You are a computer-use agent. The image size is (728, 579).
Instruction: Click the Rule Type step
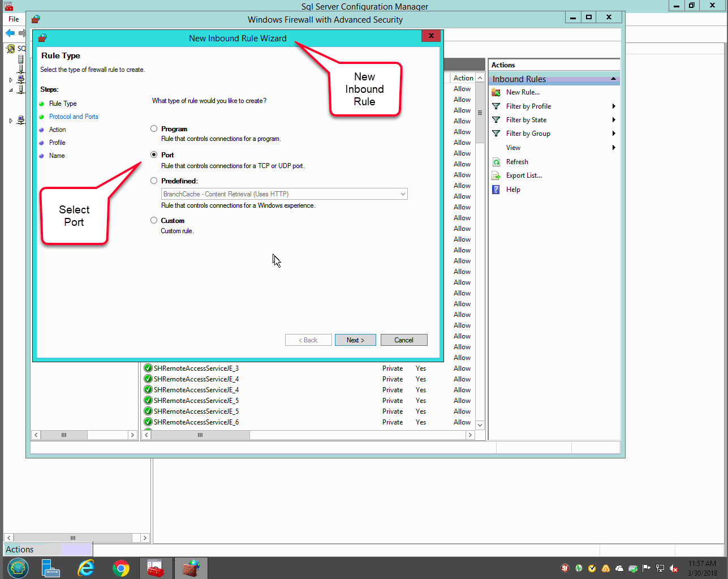click(x=63, y=104)
